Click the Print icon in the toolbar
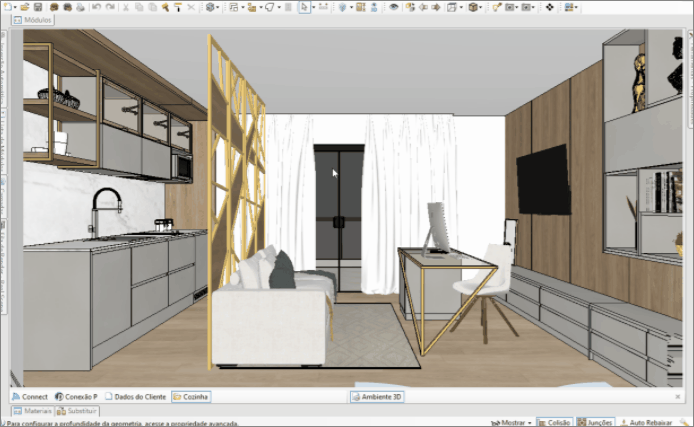 [x=81, y=7]
